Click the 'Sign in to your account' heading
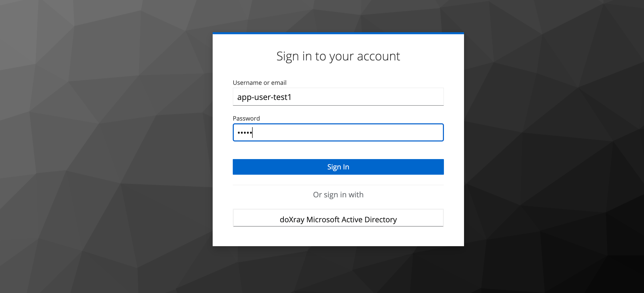The image size is (644, 293). (338, 56)
